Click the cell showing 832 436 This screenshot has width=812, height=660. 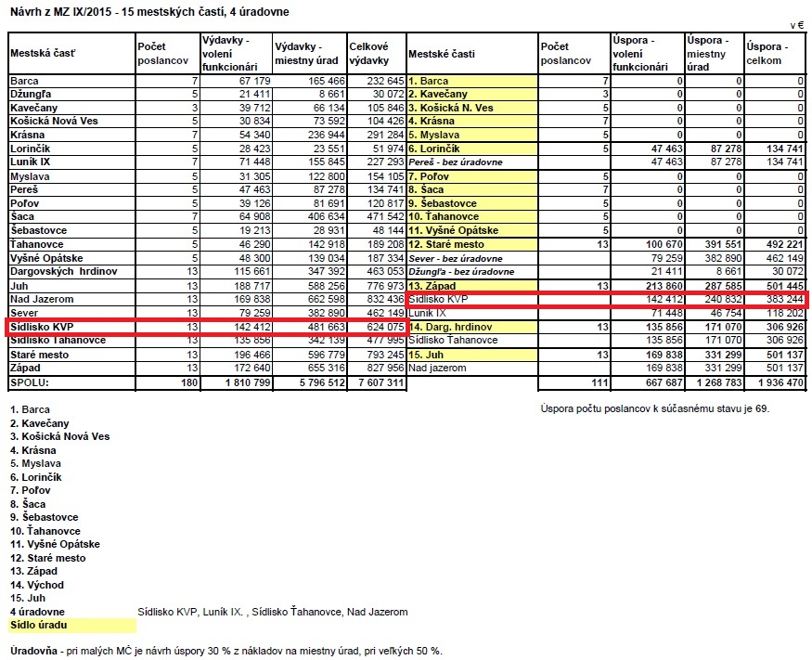[385, 299]
